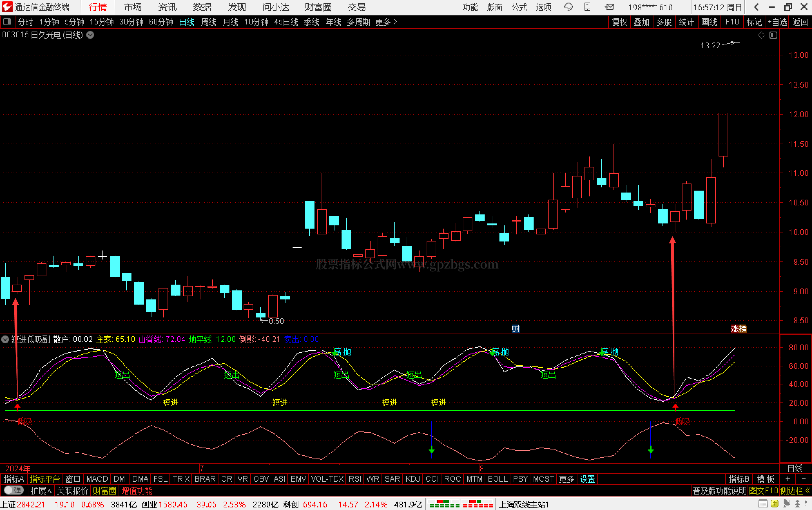812x510 pixels.
Task: Click the satellite dish icon in status bar
Action: 787,504
